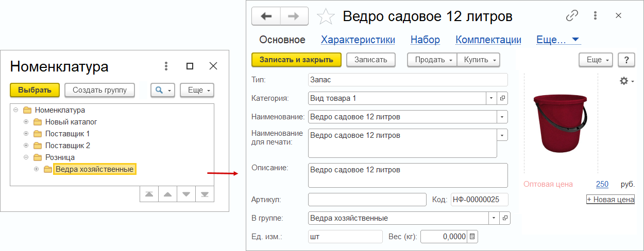644x251 pixels.
Task: Click the + Новая цена link
Action: click(x=611, y=200)
